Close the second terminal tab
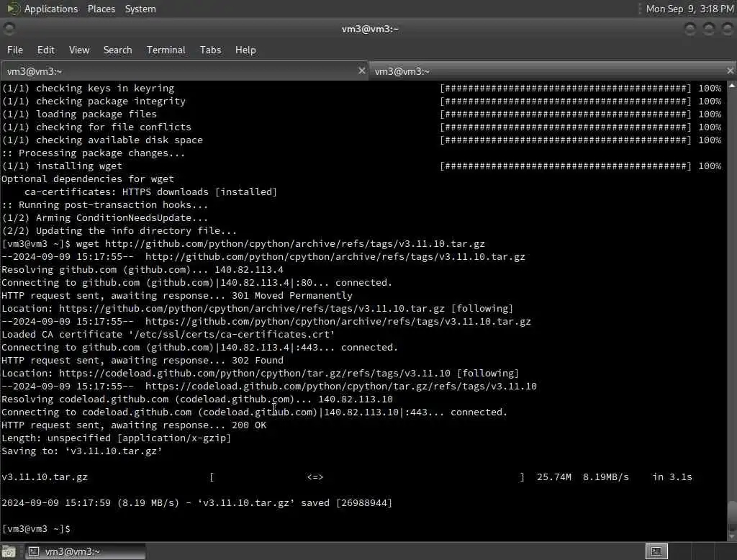Image resolution: width=737 pixels, height=560 pixels. pyautogui.click(x=730, y=71)
